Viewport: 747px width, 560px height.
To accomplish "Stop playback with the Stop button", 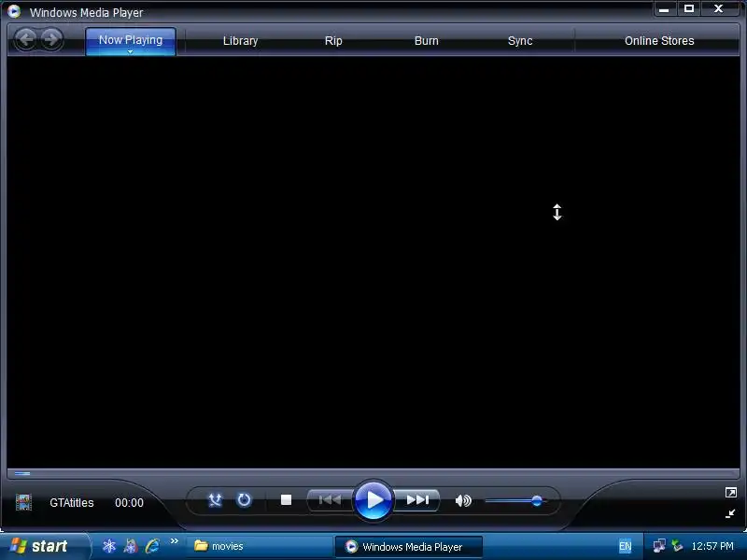I will coord(286,500).
